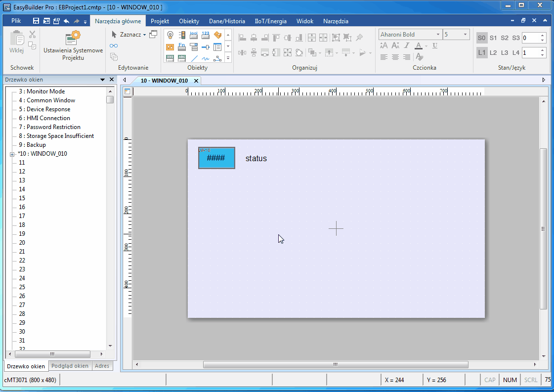Insert a Bit Lamp object
The height and width of the screenshot is (392, 554).
point(170,35)
